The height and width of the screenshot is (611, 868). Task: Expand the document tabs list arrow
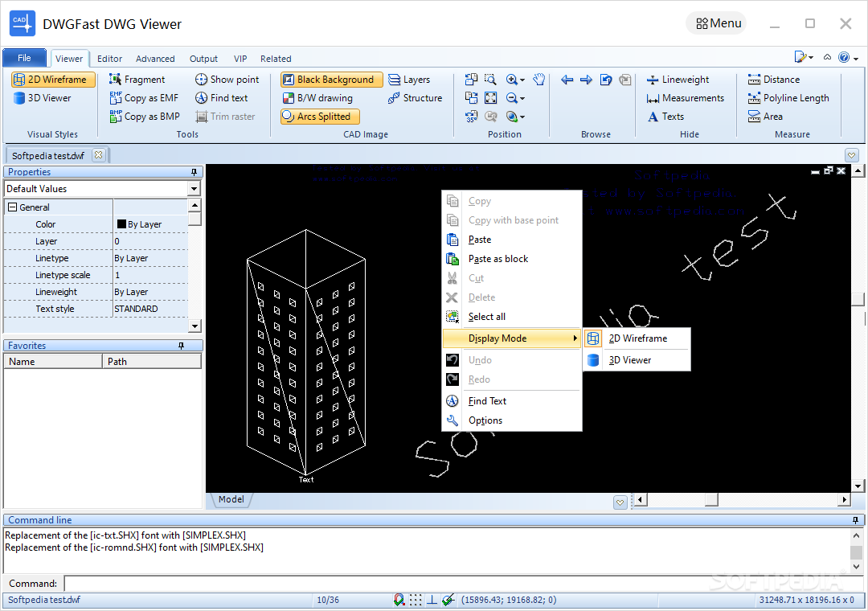[x=852, y=155]
